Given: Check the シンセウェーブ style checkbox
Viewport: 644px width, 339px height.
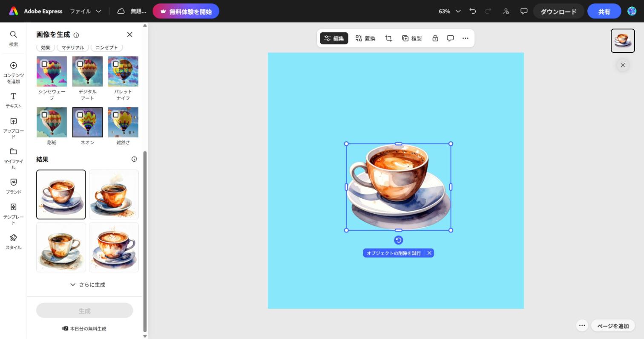Looking at the screenshot, I should click(44, 64).
